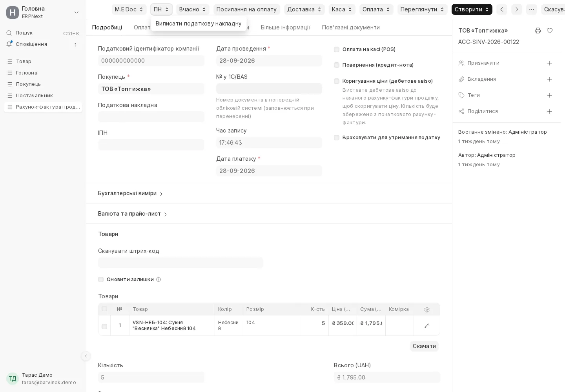Check Коригування ціни (дебетове авізо)

pos(337,81)
